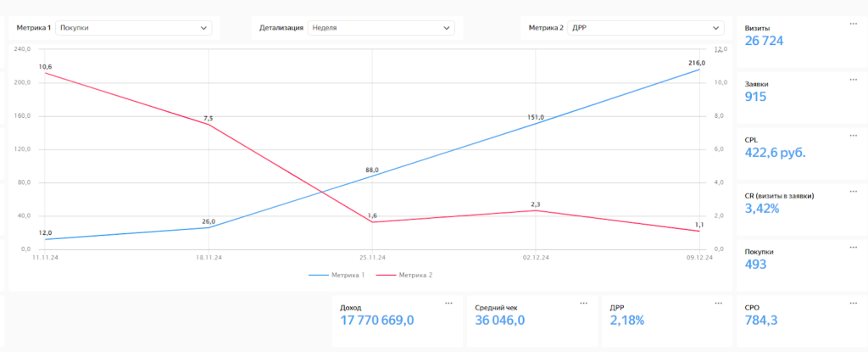Select the 10,6 data point on red line
Image resolution: width=868 pixels, height=352 pixels.
click(x=46, y=73)
